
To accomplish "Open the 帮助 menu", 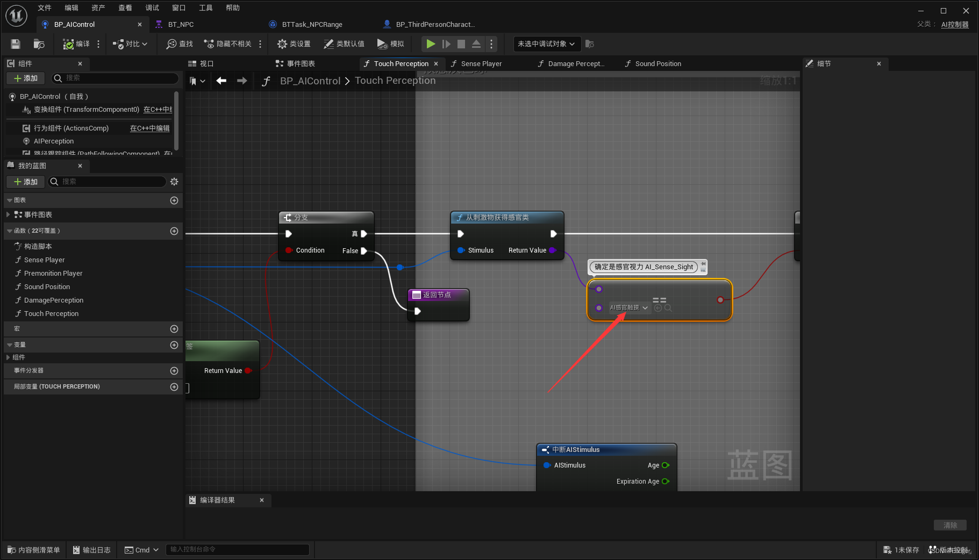I will [x=233, y=8].
